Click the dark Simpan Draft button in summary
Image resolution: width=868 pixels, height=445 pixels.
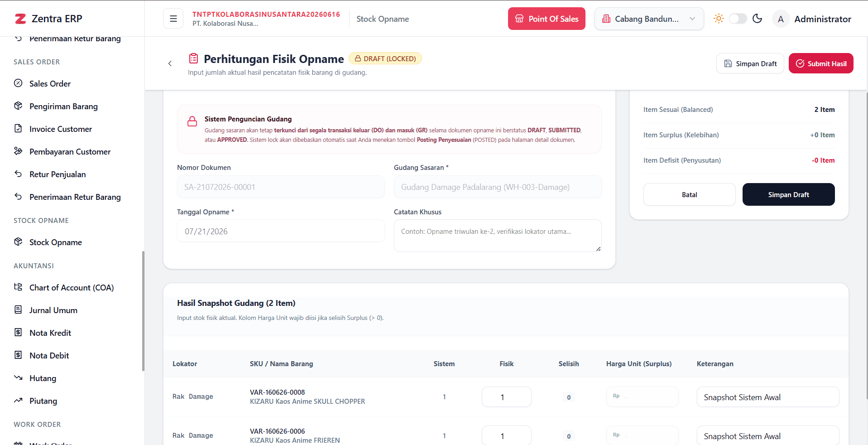[789, 194]
